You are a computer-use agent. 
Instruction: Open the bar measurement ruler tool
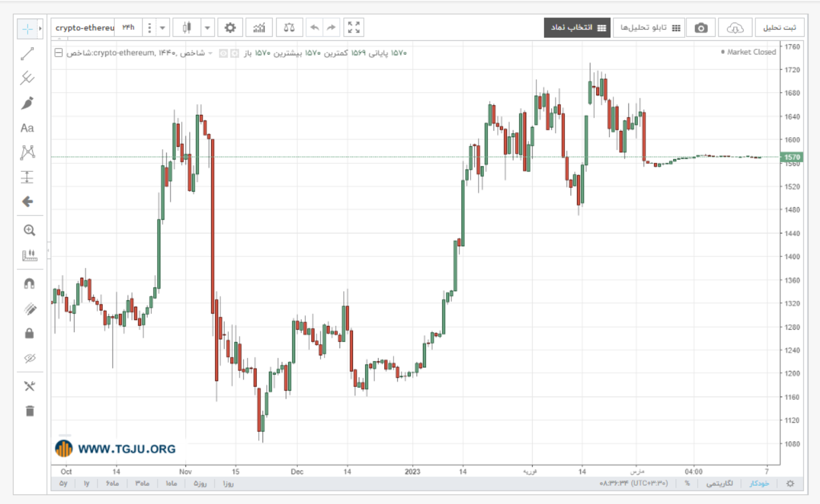29,255
